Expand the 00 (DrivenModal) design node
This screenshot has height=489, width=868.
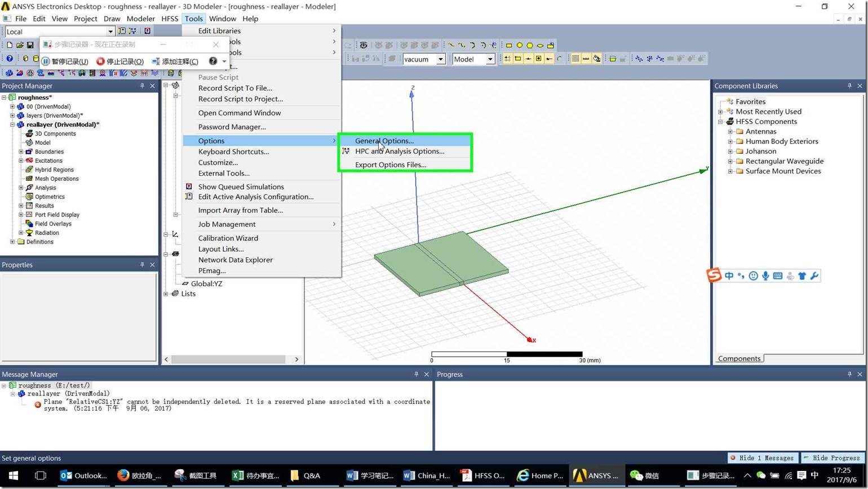(12, 106)
